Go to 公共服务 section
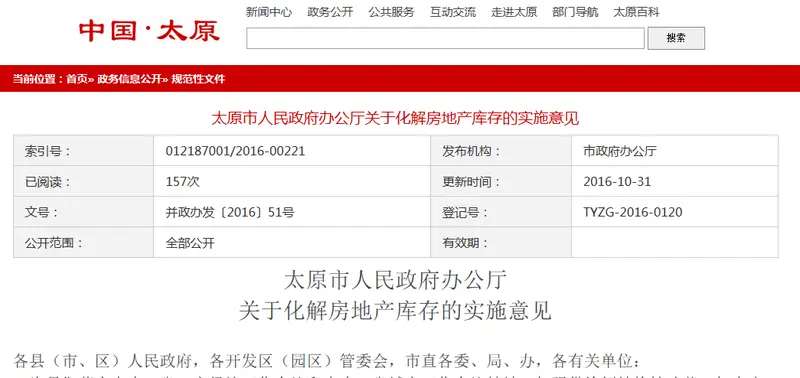The width and height of the screenshot is (800, 378). (x=391, y=12)
